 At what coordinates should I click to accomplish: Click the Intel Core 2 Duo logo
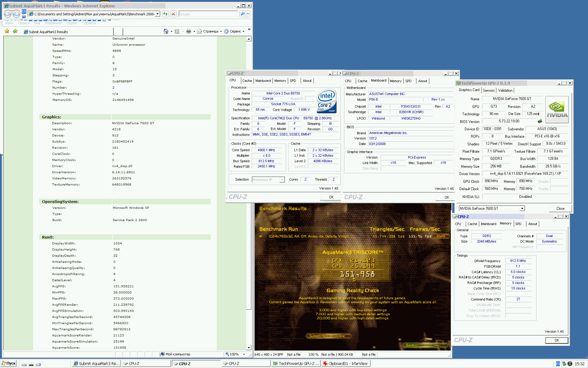pos(326,101)
